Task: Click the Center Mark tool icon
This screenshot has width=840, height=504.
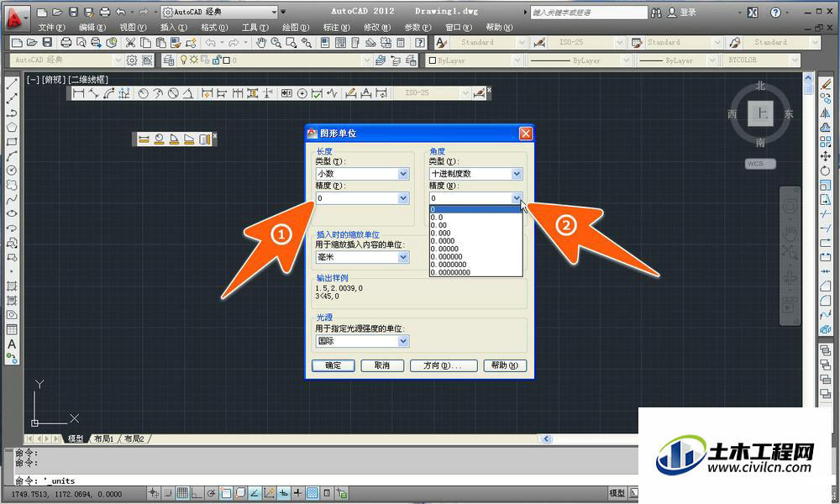Action: point(302,93)
